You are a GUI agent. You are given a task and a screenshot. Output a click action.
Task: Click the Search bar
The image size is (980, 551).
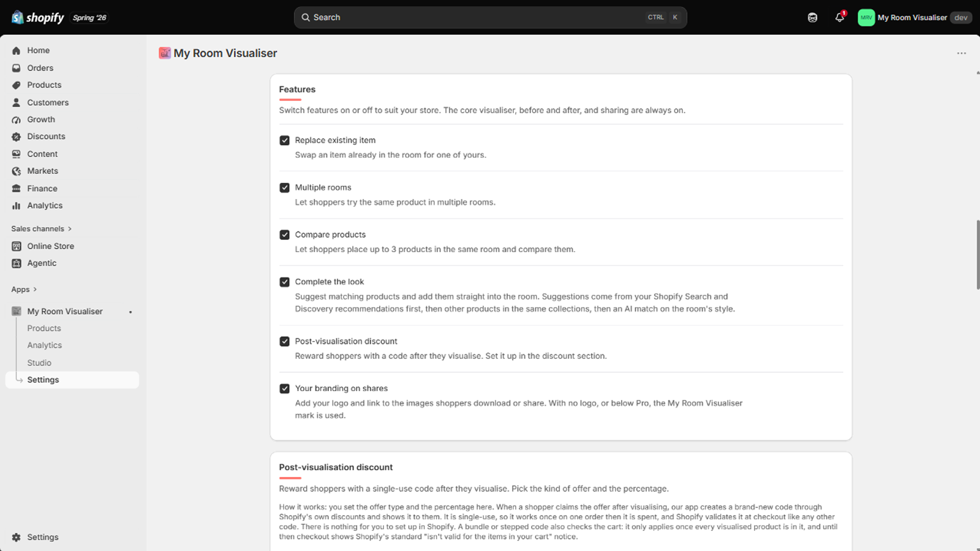(490, 18)
